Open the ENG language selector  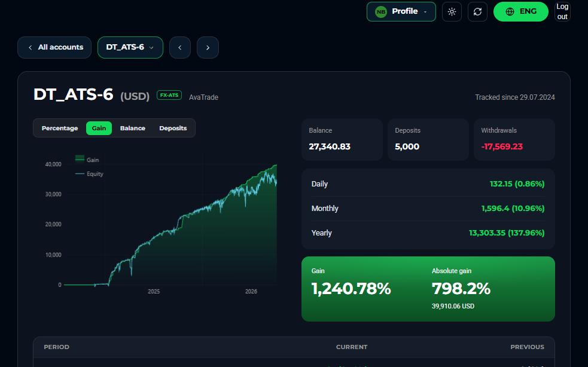[521, 11]
